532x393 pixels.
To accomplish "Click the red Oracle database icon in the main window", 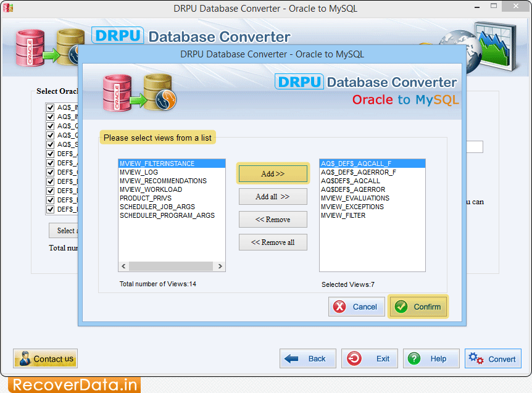I will tap(30, 48).
